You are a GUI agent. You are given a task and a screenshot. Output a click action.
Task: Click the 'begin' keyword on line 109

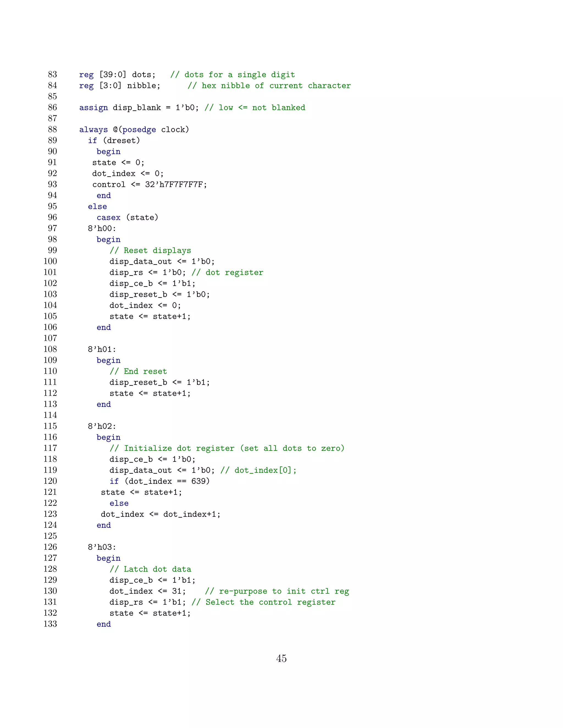pyautogui.click(x=108, y=361)
